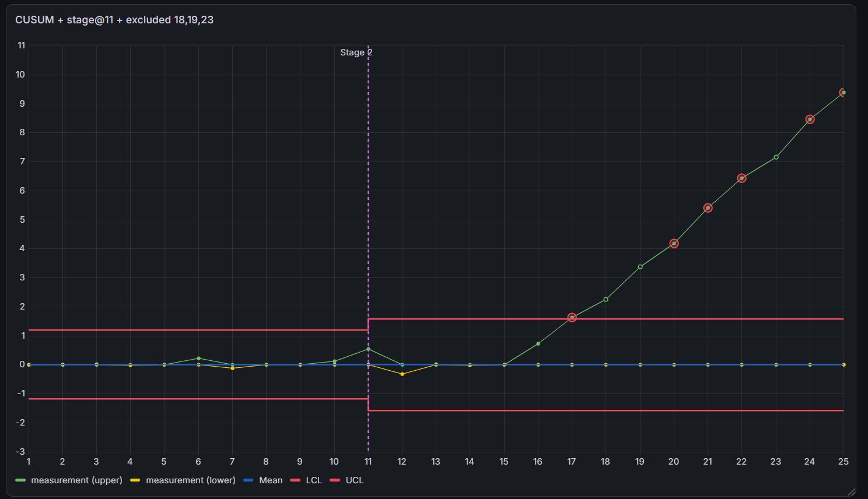Click y-axis tick label -3
The height and width of the screenshot is (499, 868).
pos(20,452)
